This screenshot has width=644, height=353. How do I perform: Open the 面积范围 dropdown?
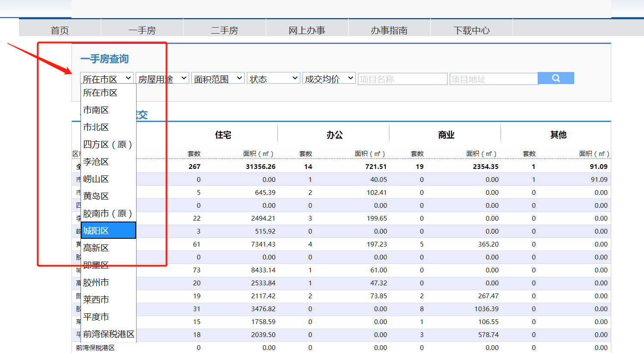tap(218, 78)
